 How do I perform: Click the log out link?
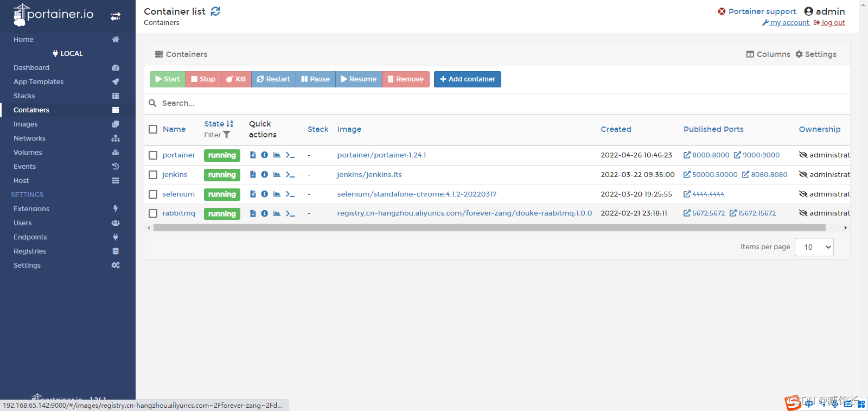[829, 23]
